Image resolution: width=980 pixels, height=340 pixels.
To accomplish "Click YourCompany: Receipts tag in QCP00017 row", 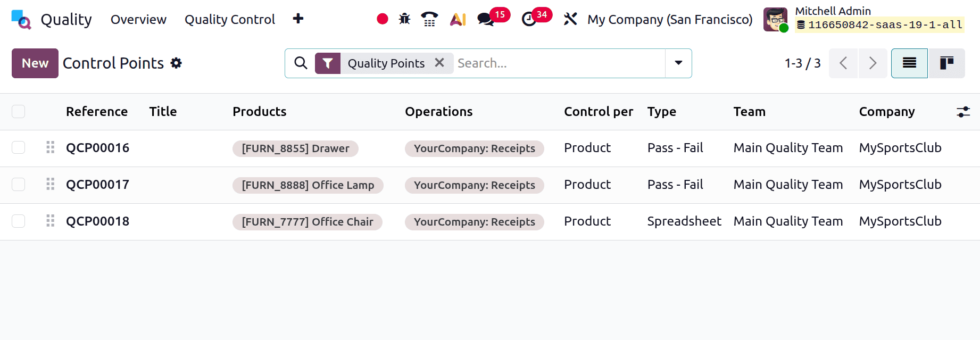I will (475, 185).
